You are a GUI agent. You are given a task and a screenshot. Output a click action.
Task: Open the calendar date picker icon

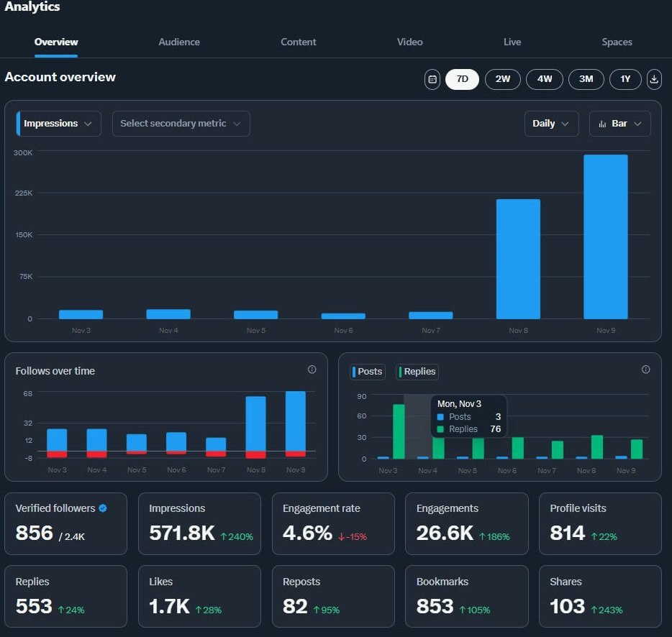(432, 79)
